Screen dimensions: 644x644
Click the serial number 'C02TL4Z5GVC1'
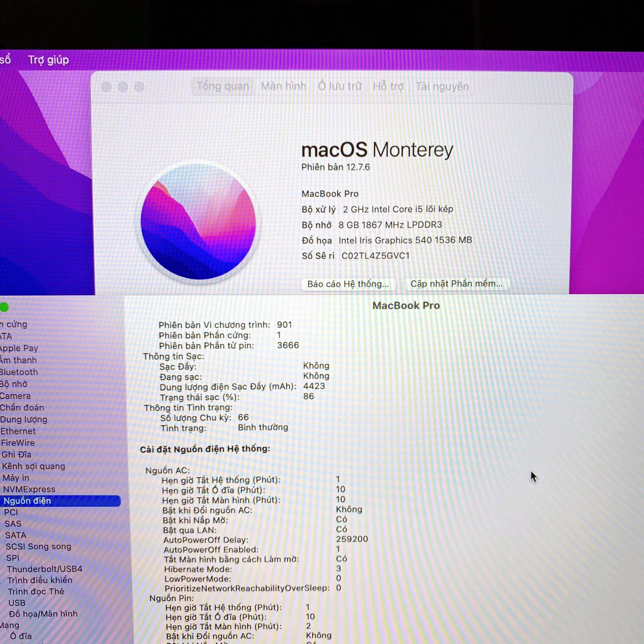click(376, 256)
